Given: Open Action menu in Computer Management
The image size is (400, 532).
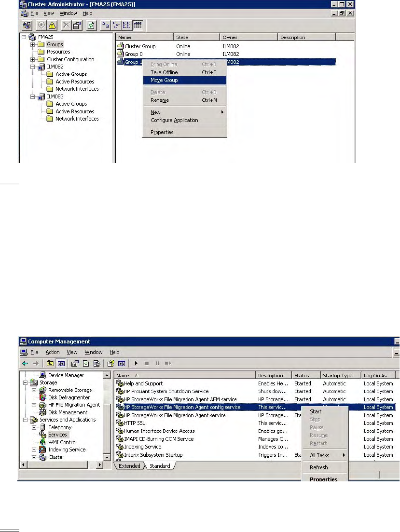Looking at the screenshot, I should (x=53, y=352).
